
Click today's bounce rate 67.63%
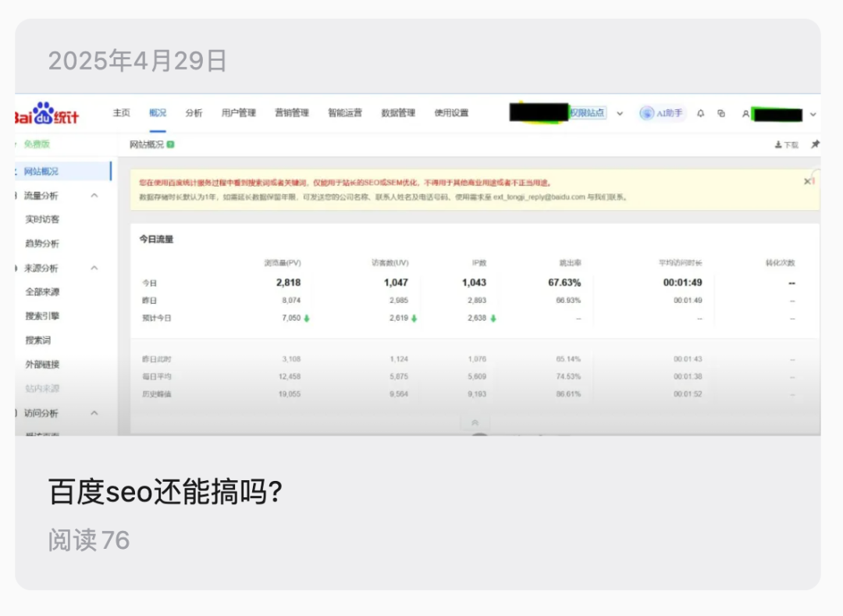(564, 283)
